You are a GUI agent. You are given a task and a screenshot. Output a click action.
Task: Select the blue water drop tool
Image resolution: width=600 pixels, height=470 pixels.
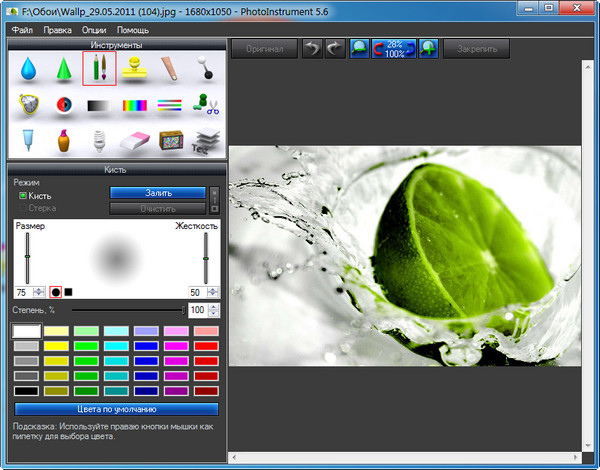[26, 70]
